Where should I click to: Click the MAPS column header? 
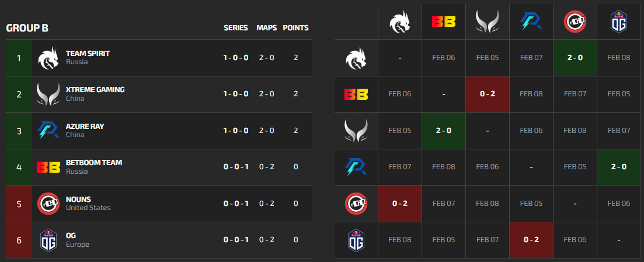click(267, 28)
